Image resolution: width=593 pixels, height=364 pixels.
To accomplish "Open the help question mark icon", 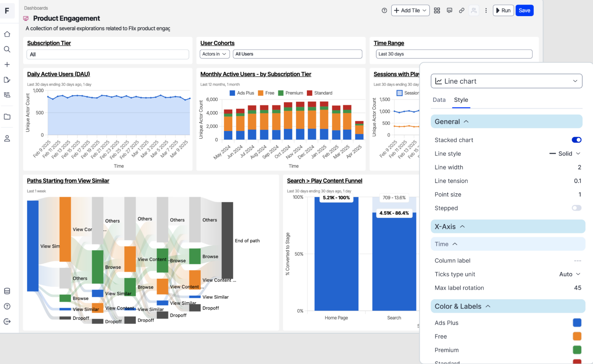I will pos(384,10).
